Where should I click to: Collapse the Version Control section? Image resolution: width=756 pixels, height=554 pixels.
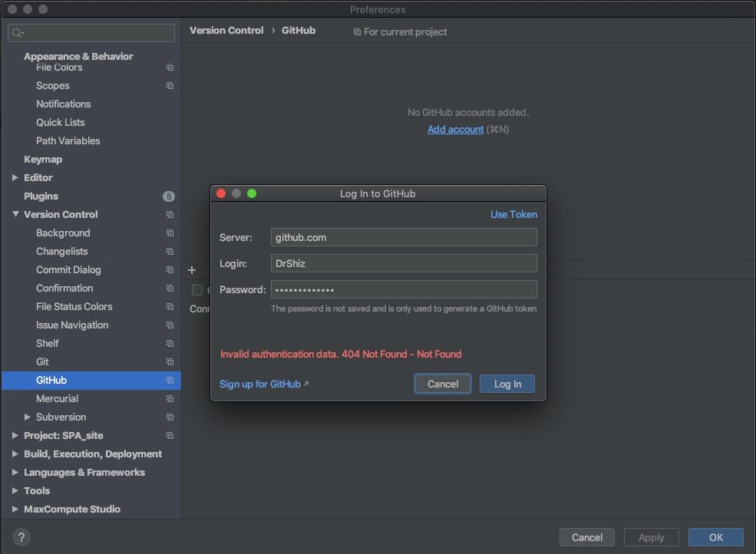click(15, 214)
